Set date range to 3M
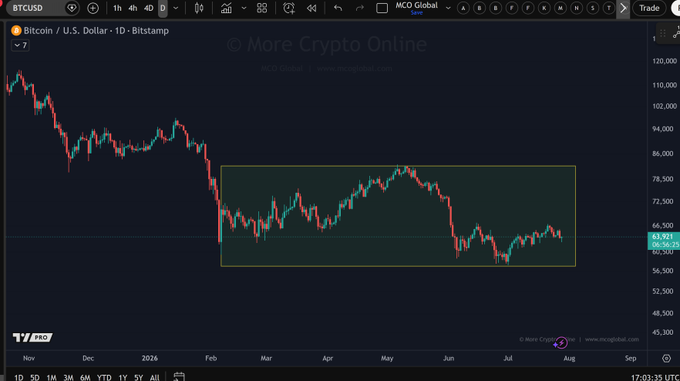Screen dimensions: 680x381 pyautogui.click(x=68, y=378)
